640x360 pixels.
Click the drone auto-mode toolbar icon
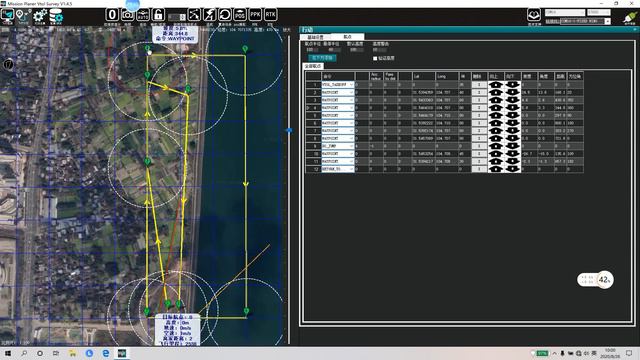pos(143,15)
